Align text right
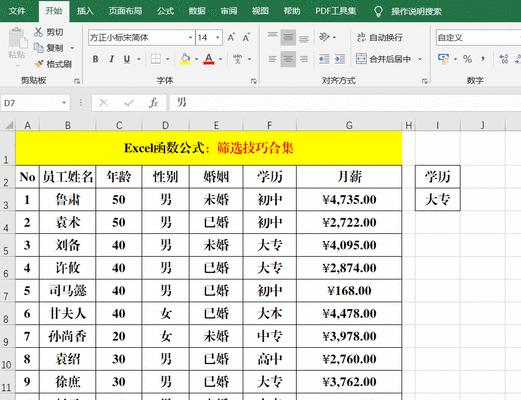The image size is (521, 400). (304, 59)
